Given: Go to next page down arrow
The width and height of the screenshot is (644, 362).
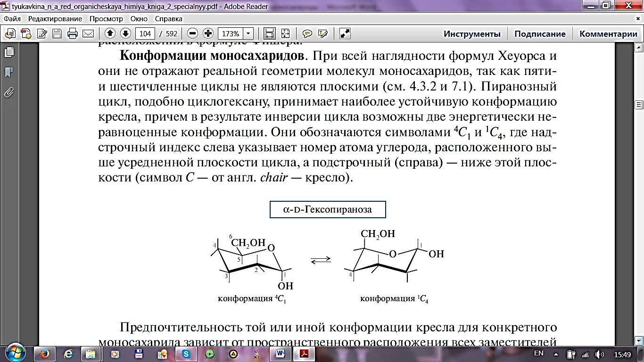Looking at the screenshot, I should 125,33.
